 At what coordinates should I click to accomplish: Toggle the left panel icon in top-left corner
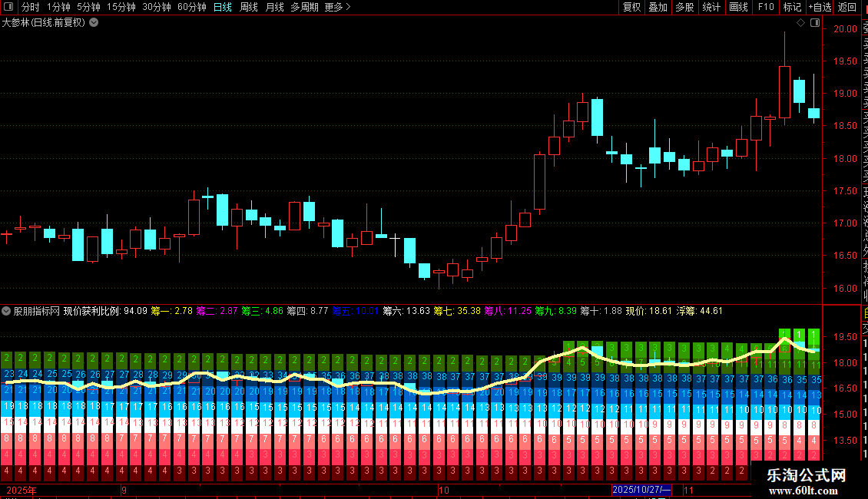8,7
